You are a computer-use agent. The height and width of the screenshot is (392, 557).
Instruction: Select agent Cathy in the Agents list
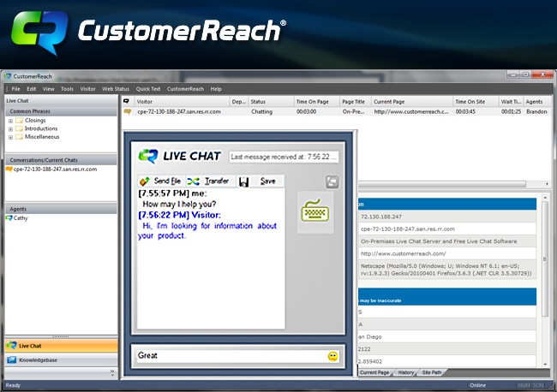21,218
